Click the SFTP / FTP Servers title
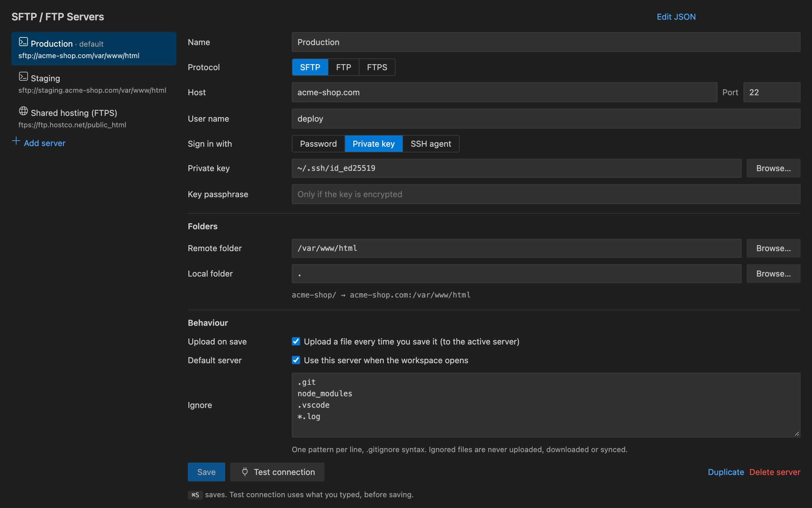This screenshot has width=812, height=508. click(x=58, y=17)
